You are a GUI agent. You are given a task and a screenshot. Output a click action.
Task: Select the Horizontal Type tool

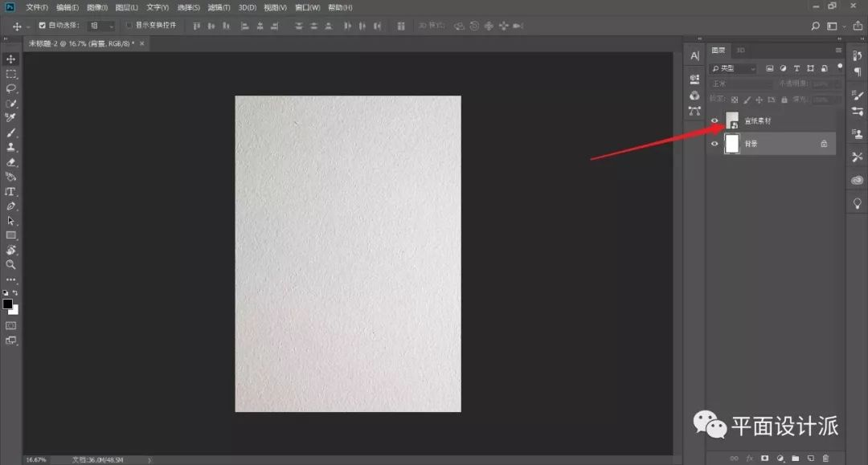pyautogui.click(x=11, y=192)
